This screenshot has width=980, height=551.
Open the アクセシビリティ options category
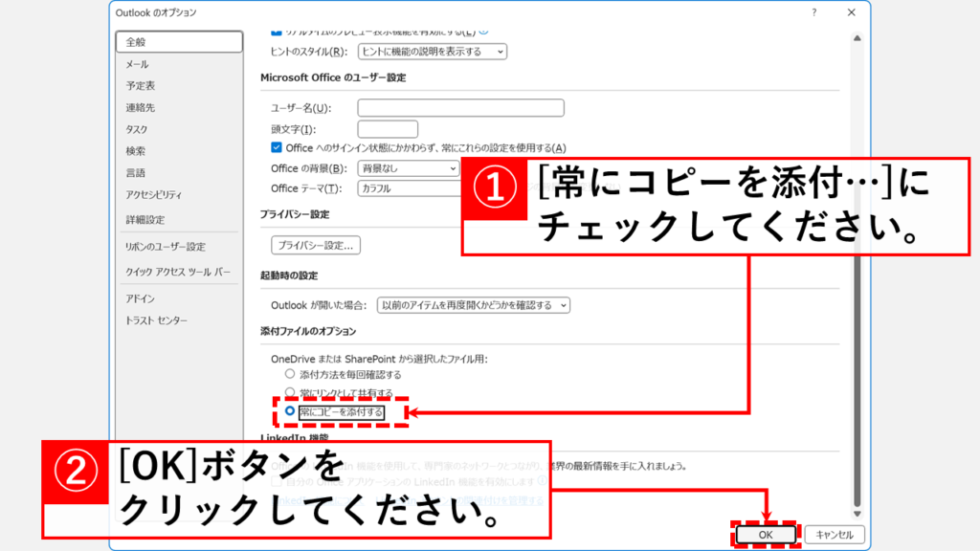(x=154, y=195)
